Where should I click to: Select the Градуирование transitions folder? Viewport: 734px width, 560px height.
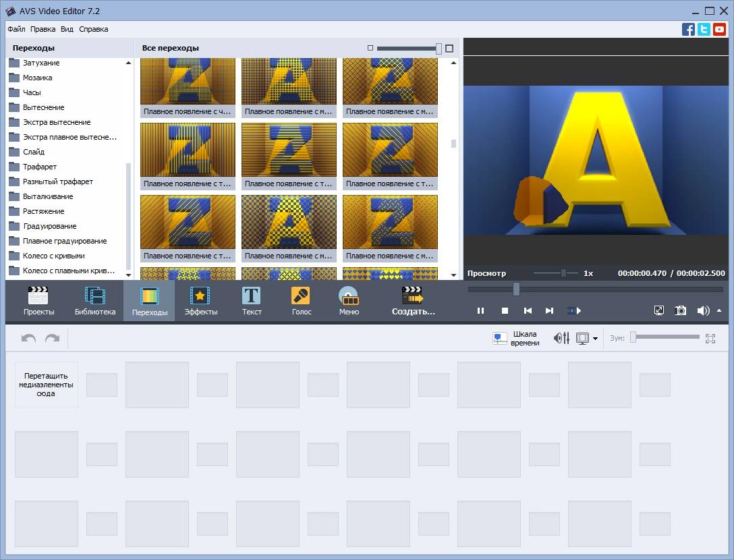tap(50, 226)
